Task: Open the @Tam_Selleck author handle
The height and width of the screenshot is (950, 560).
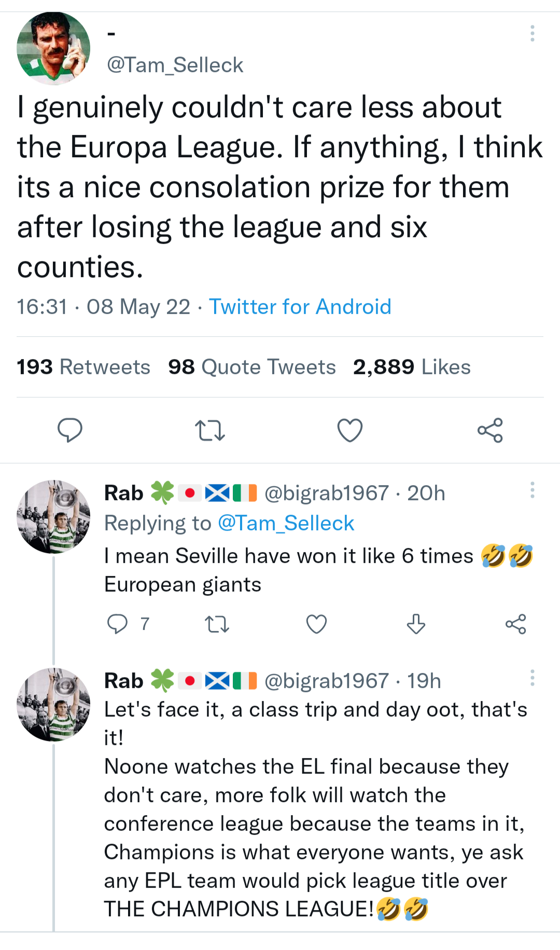Action: [x=175, y=65]
